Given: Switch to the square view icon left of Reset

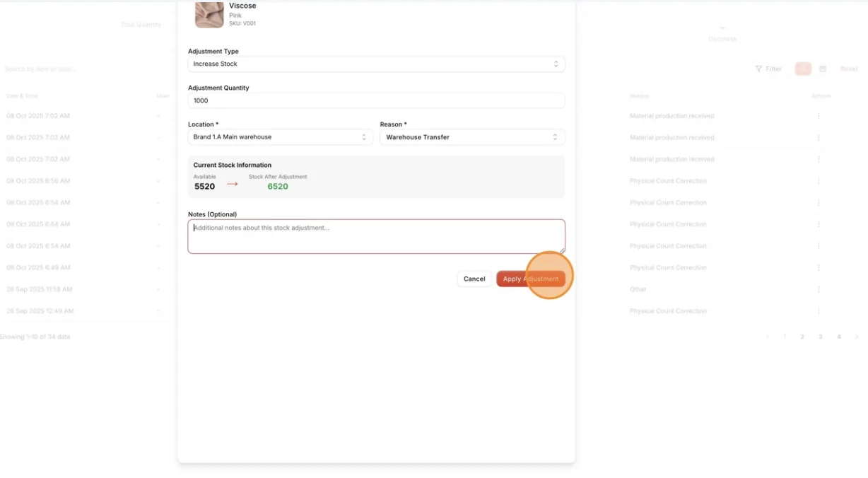Looking at the screenshot, I should (x=823, y=69).
